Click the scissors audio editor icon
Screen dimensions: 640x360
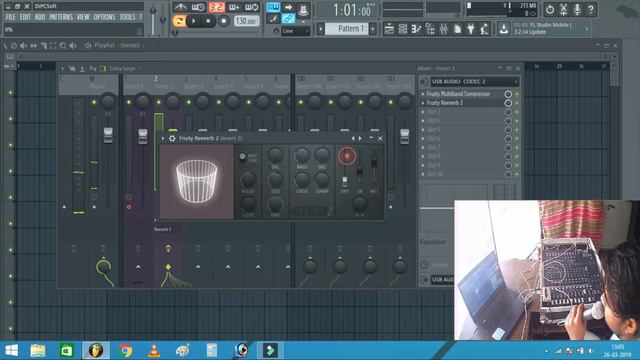pos(563,9)
